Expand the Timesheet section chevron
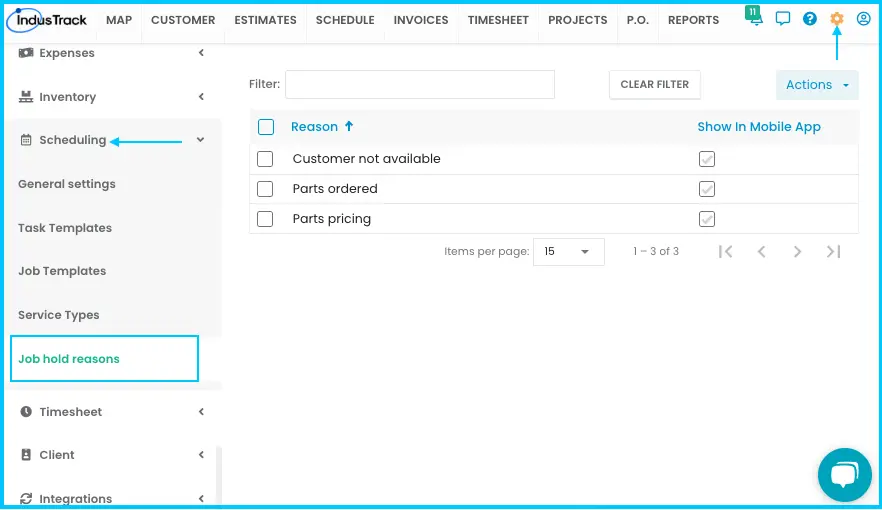882x510 pixels. click(201, 412)
